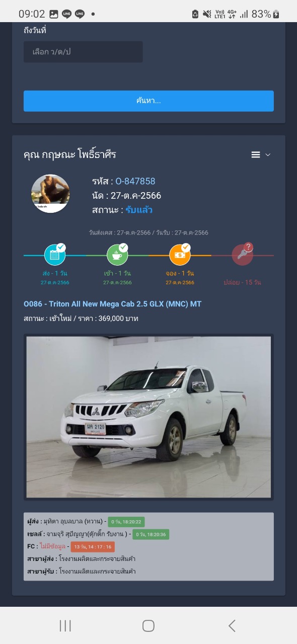The image size is (297, 644).
Task: Tap the calendar 'ส่ง' stage icon
Action: pyautogui.click(x=55, y=255)
